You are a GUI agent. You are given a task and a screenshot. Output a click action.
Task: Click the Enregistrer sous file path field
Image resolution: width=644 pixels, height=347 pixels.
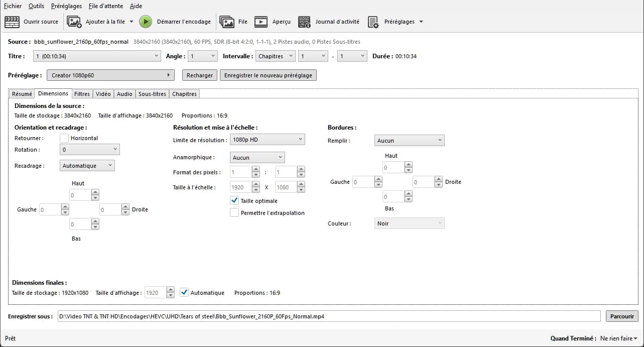coord(328,316)
